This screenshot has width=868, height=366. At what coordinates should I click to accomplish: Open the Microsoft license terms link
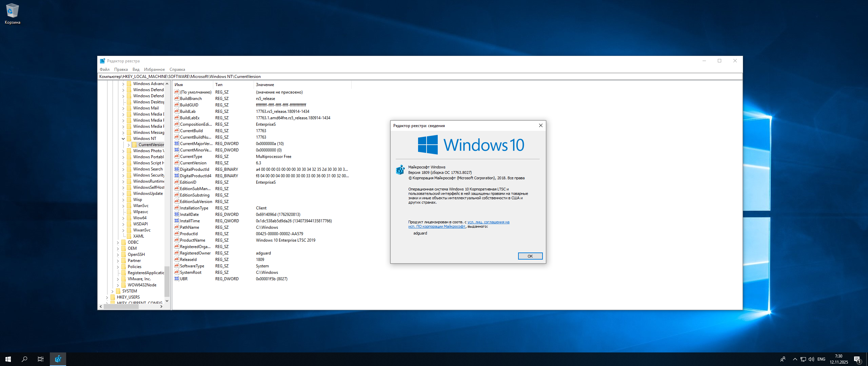tap(488, 222)
